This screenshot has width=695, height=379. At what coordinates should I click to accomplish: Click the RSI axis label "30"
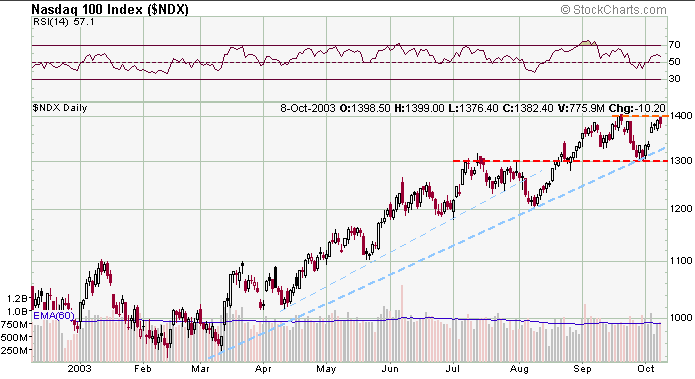click(675, 79)
